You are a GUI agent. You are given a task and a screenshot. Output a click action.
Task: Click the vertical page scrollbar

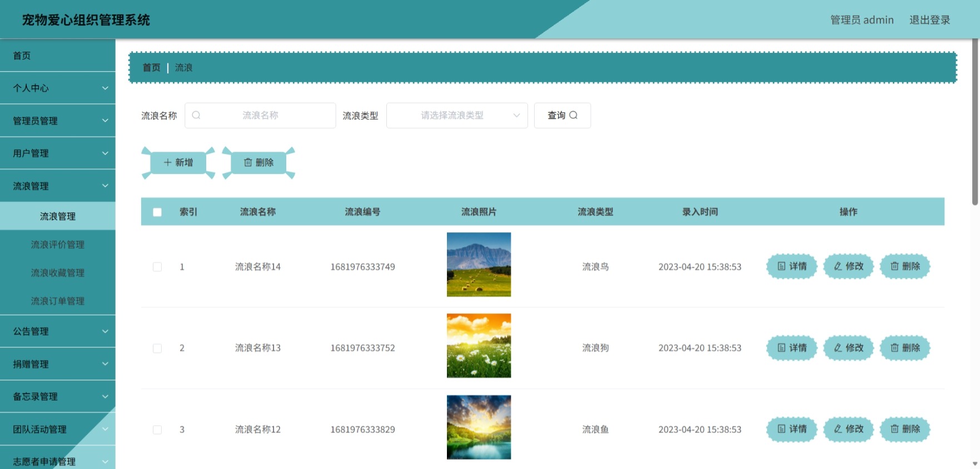[974, 122]
